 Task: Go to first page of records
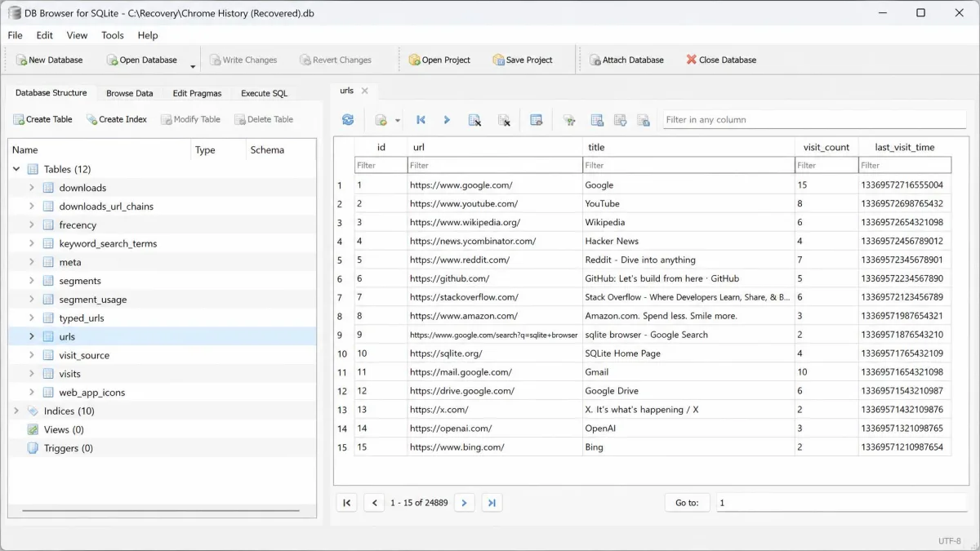point(346,503)
